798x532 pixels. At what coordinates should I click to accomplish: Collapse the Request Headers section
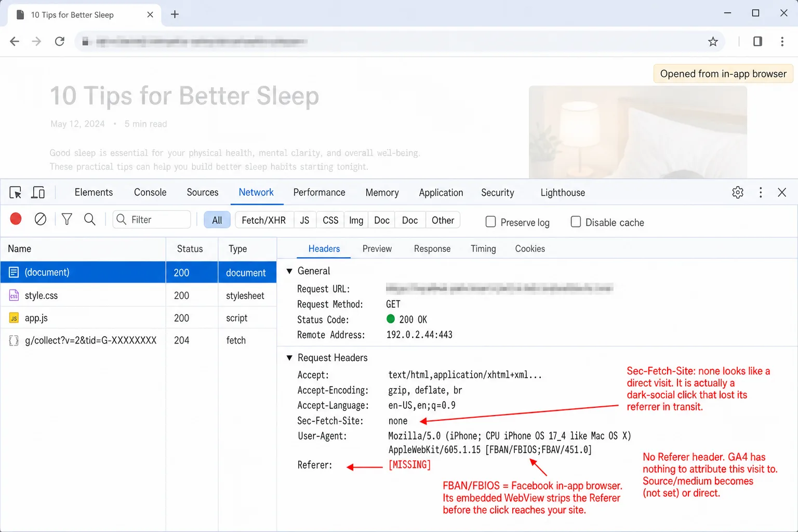(x=289, y=358)
